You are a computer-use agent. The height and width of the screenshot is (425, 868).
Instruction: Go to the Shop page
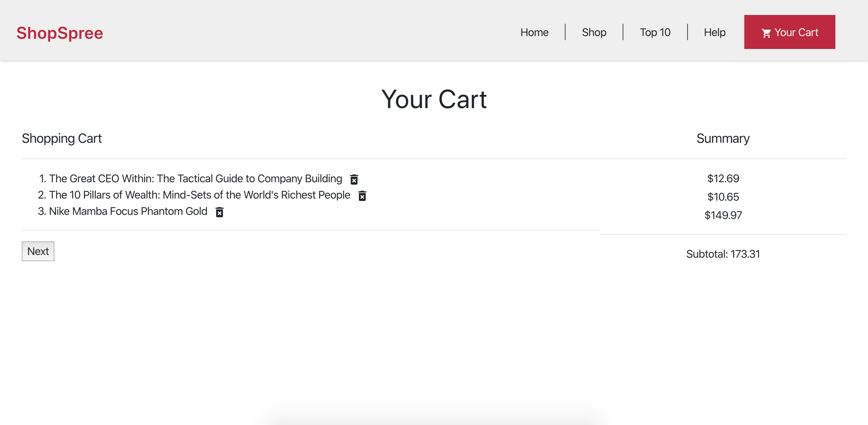click(594, 32)
